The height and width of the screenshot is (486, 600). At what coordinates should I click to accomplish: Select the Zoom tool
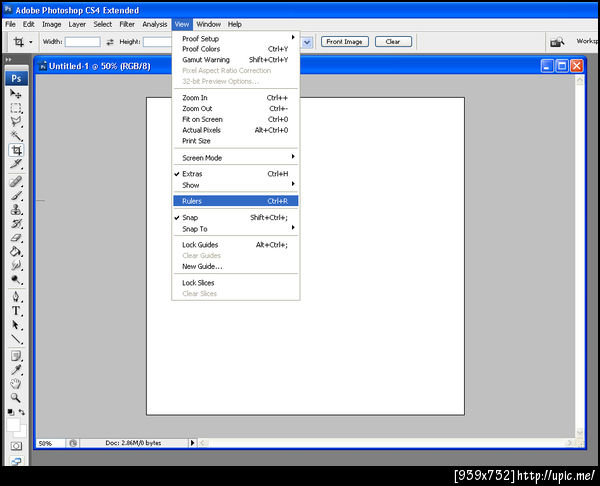pyautogui.click(x=16, y=398)
